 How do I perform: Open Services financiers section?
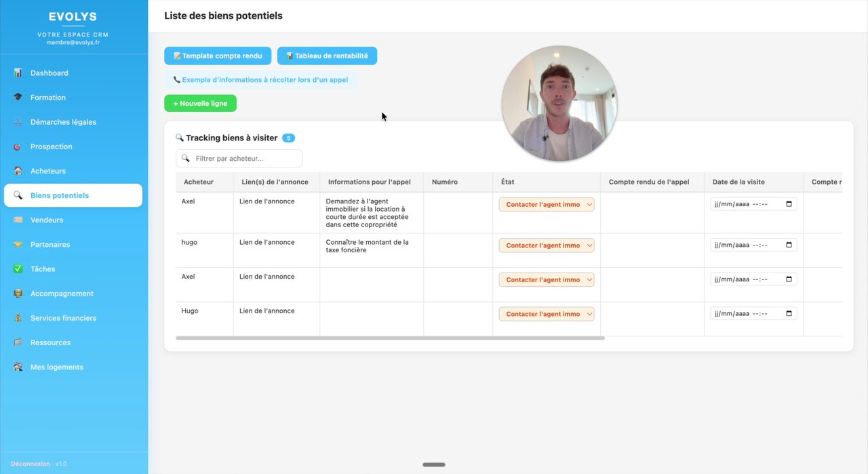point(63,318)
